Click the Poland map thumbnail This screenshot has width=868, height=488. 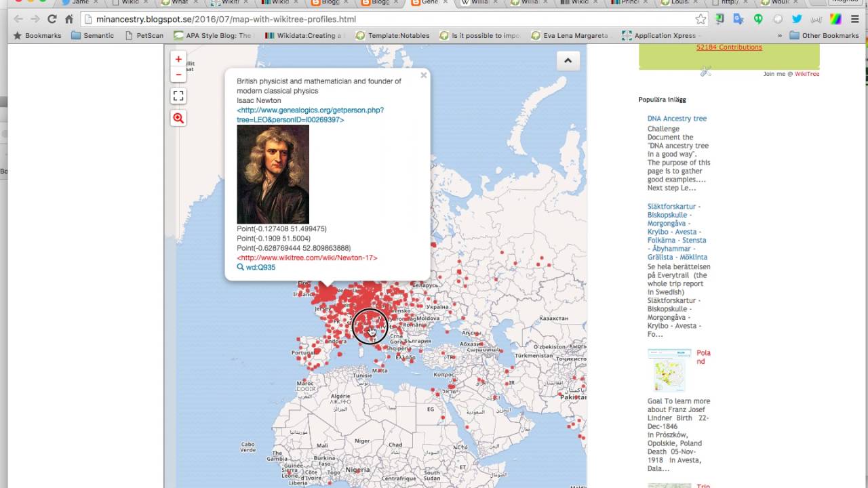coord(669,371)
